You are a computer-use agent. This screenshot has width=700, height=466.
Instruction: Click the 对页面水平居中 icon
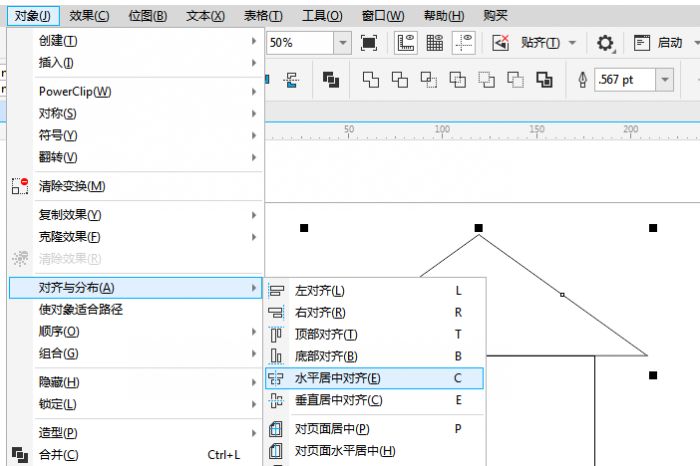pyautogui.click(x=276, y=451)
